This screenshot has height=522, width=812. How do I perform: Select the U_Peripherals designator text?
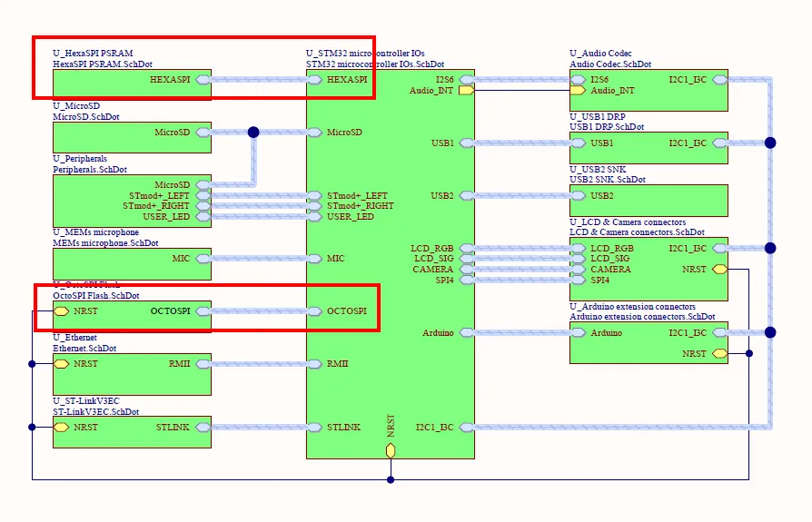80,158
